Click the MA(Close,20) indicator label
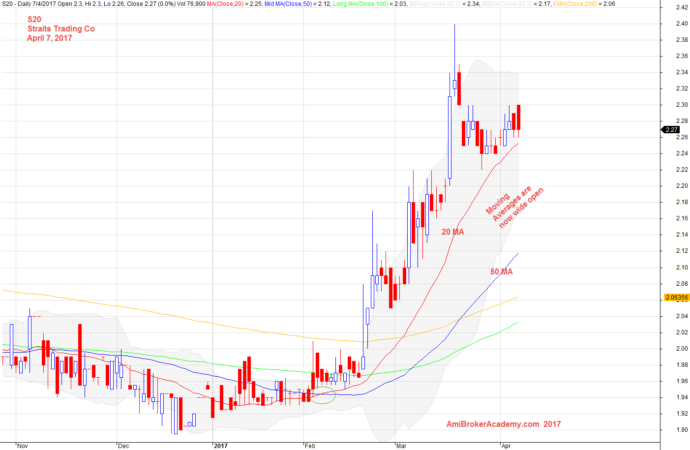 point(225,4)
